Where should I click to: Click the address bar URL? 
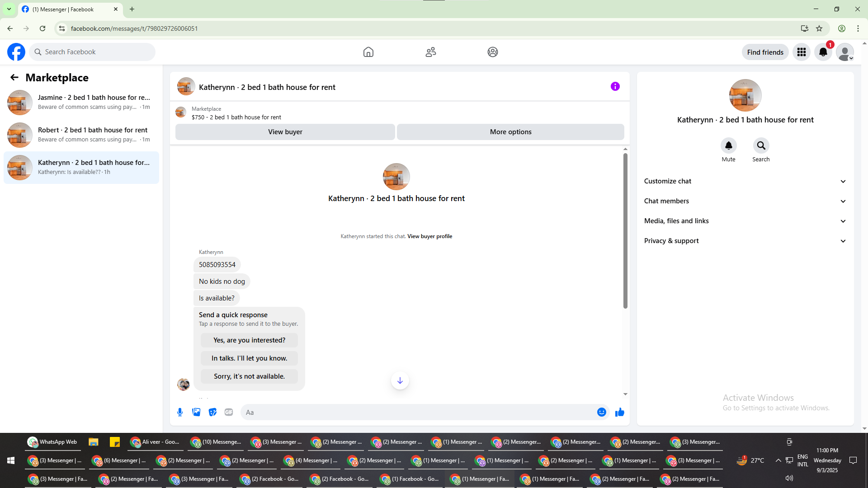[x=134, y=28]
